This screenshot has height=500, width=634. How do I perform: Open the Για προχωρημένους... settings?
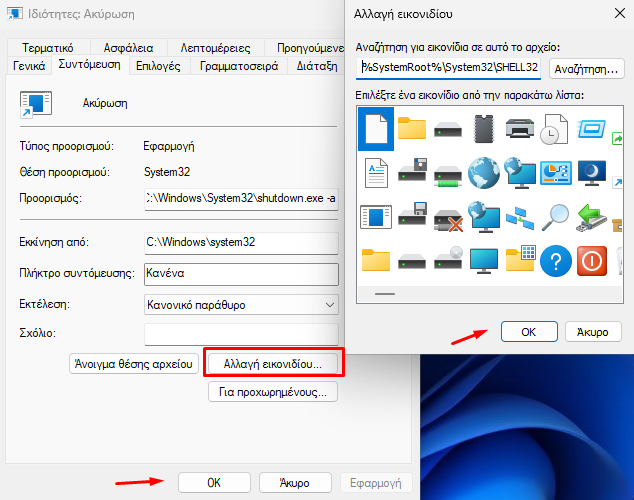pos(273,392)
